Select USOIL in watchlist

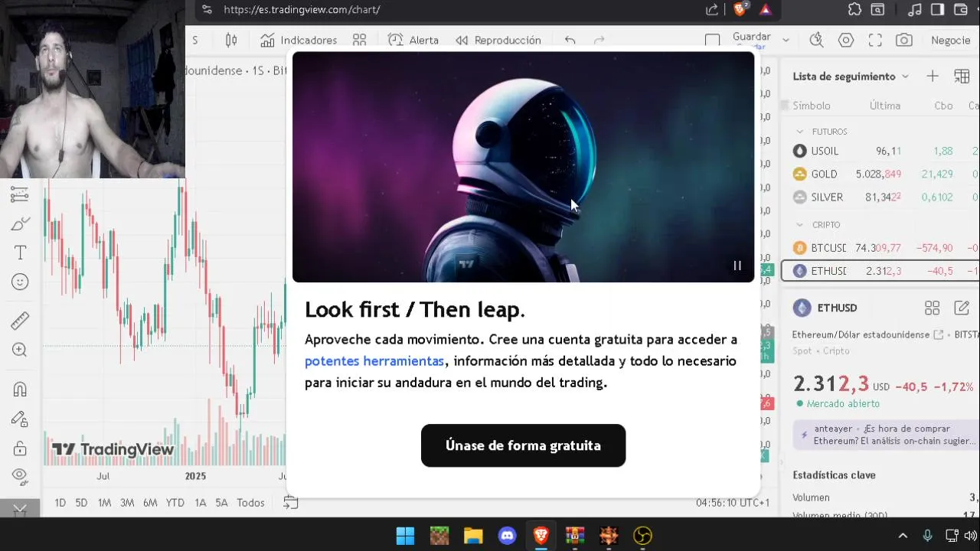[x=880, y=152]
